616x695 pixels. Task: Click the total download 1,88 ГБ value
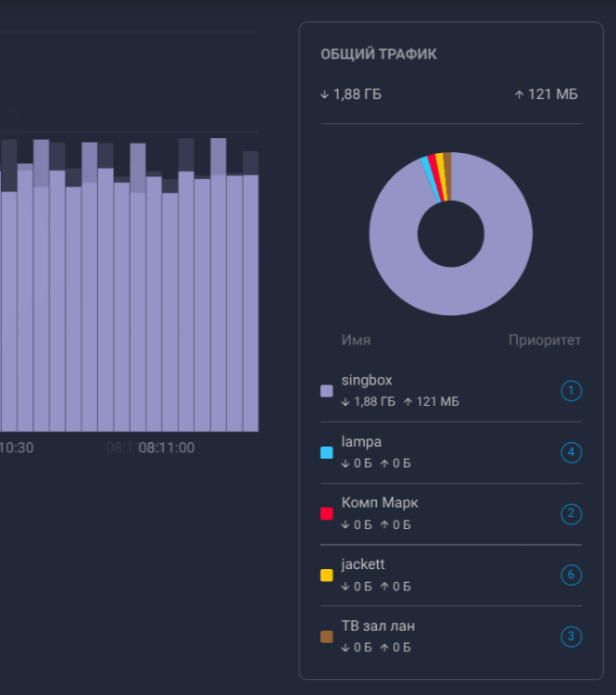(x=351, y=95)
